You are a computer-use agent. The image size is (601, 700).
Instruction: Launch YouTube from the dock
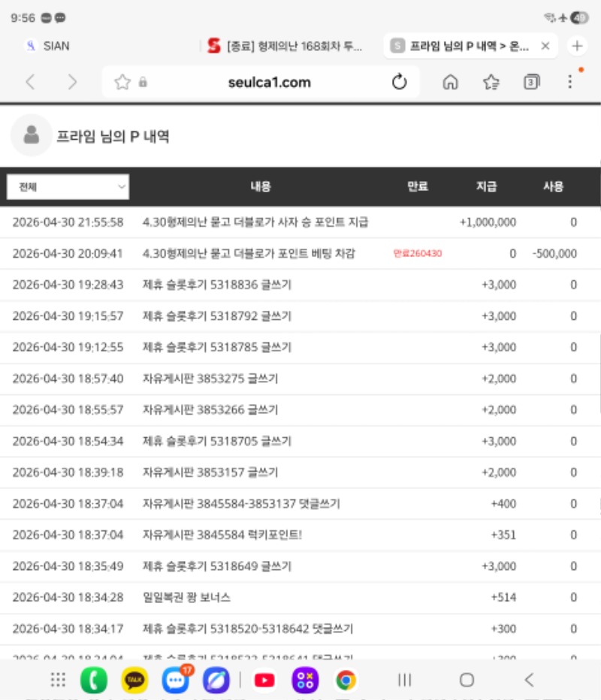pyautogui.click(x=264, y=680)
